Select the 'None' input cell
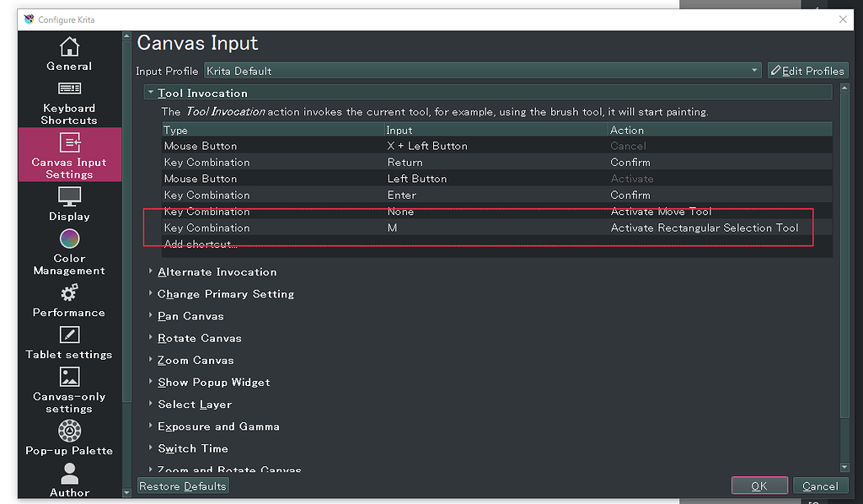This screenshot has width=863, height=504. [x=400, y=212]
